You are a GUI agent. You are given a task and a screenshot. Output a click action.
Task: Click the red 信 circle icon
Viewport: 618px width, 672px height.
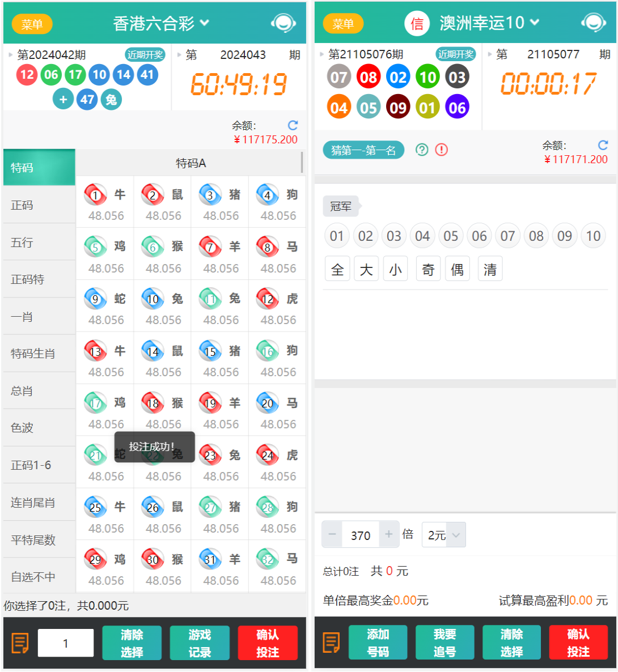point(417,23)
